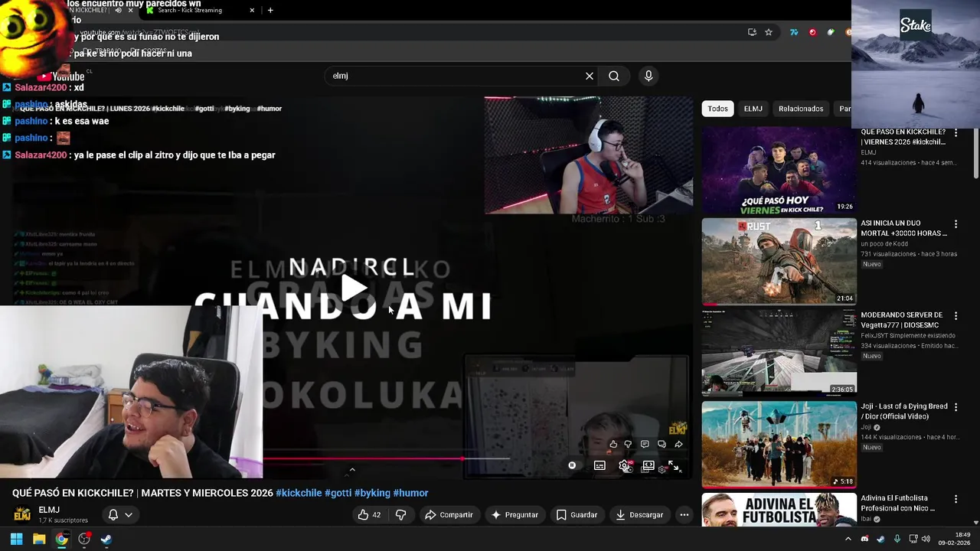Switch player to theater mode

coord(648,465)
